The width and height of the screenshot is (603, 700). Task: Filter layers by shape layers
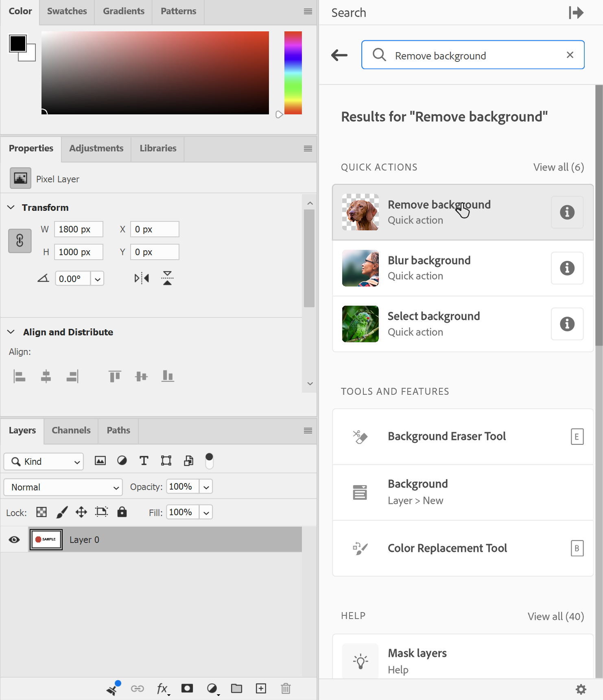[x=166, y=461]
